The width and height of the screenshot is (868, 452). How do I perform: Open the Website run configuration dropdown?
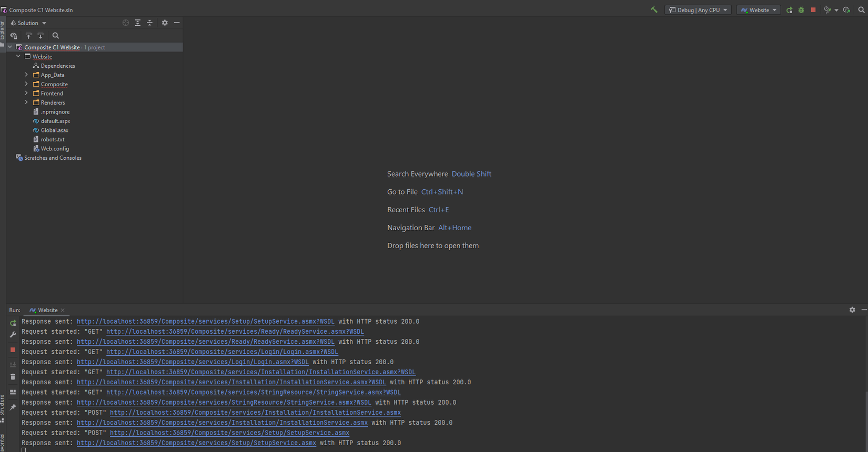(759, 10)
